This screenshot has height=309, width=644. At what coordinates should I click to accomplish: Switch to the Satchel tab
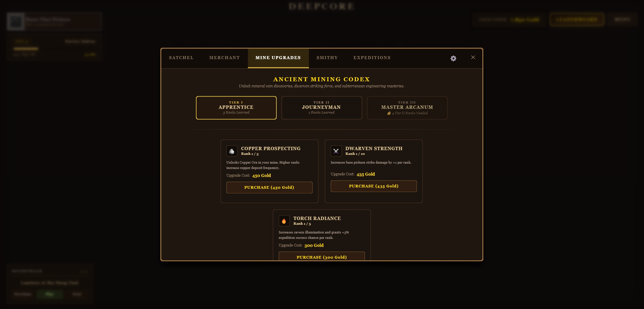(x=181, y=58)
